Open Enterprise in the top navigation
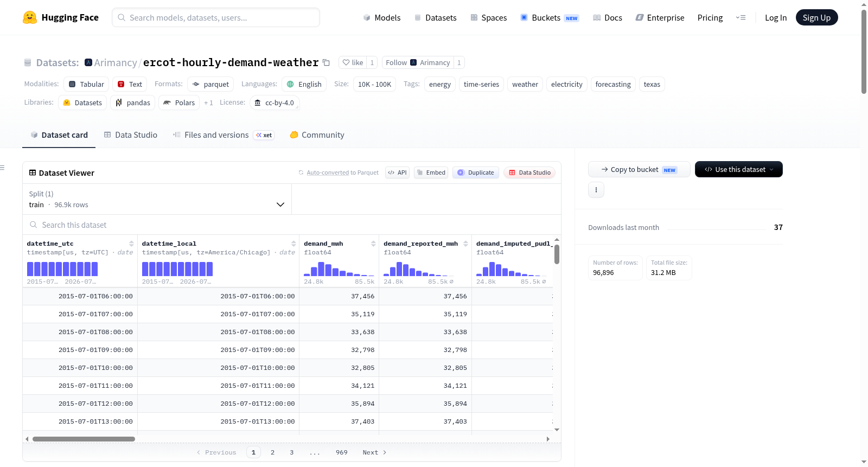 click(660, 17)
